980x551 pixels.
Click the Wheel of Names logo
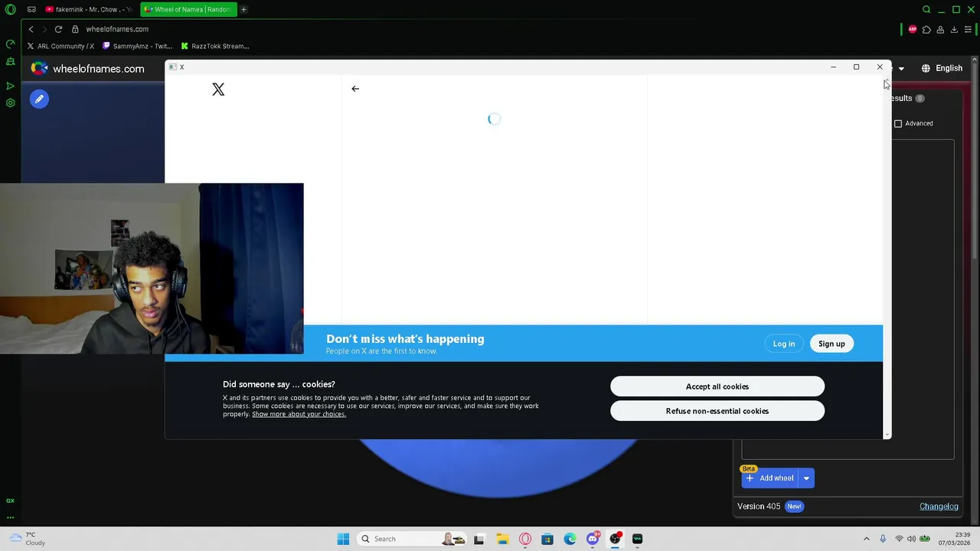click(x=39, y=69)
